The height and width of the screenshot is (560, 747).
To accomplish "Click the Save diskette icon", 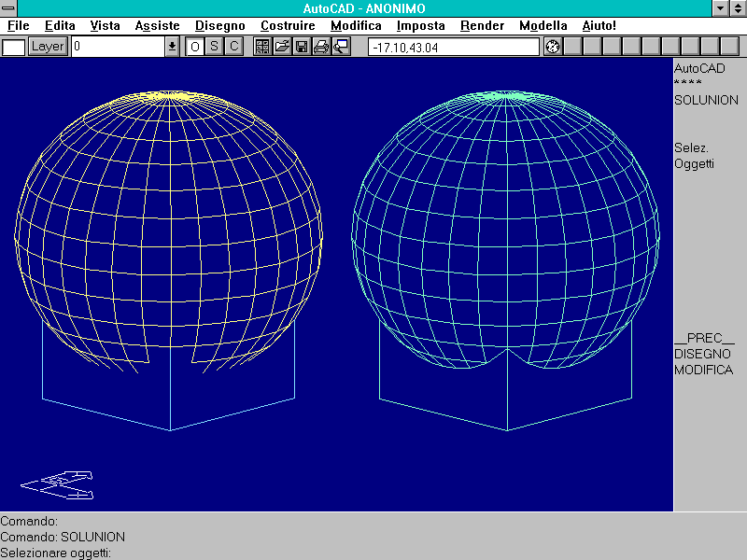I will coord(302,47).
